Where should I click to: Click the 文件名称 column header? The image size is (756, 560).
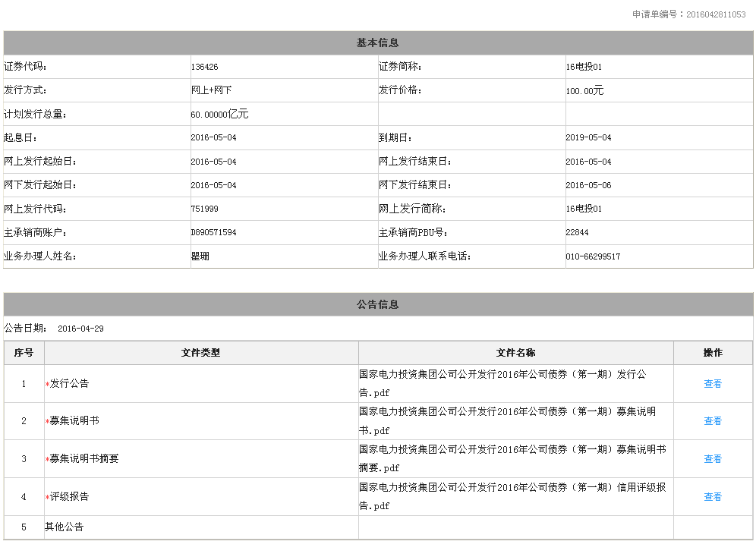pyautogui.click(x=516, y=353)
